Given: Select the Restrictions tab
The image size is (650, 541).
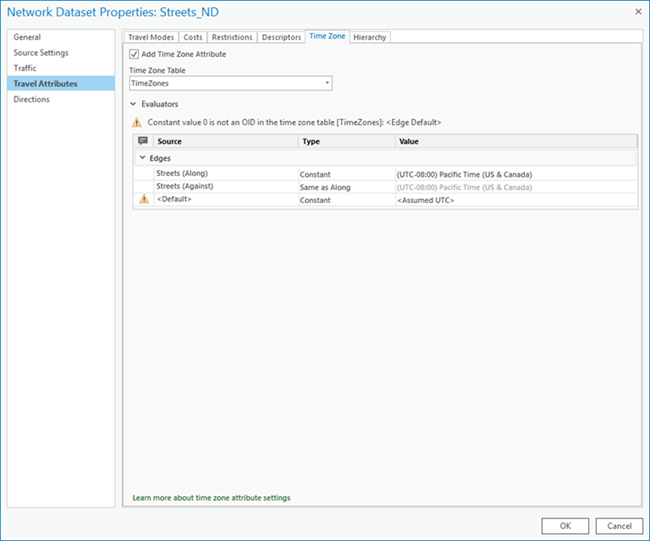Looking at the screenshot, I should [231, 37].
